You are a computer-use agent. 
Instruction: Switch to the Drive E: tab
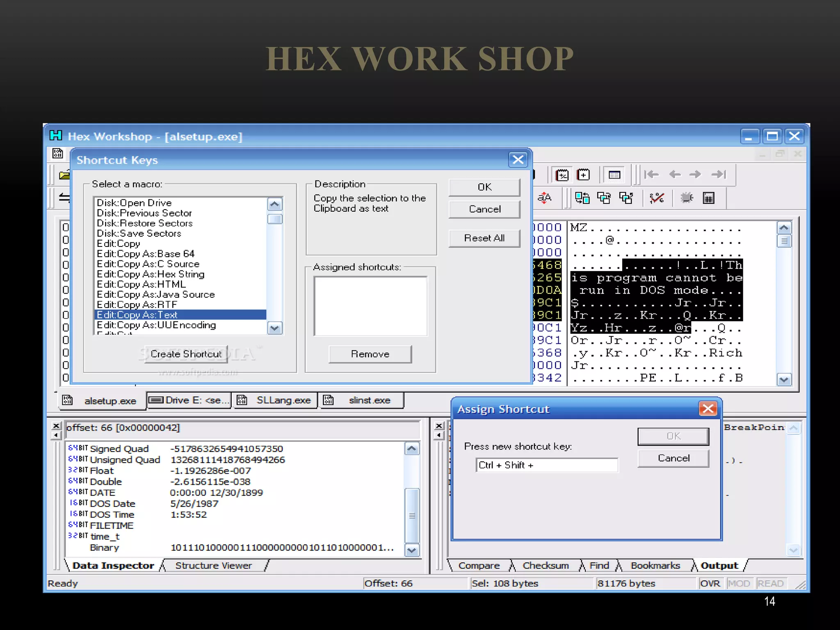point(189,400)
